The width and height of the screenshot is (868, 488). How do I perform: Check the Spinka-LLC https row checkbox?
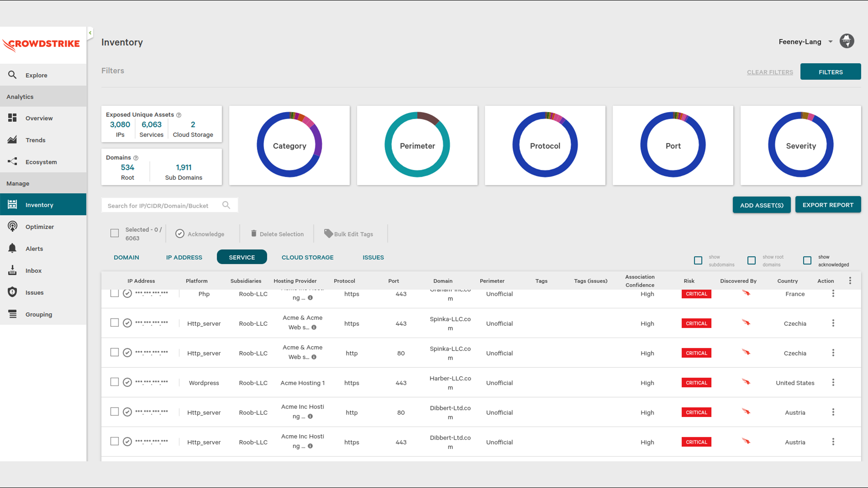pyautogui.click(x=114, y=323)
